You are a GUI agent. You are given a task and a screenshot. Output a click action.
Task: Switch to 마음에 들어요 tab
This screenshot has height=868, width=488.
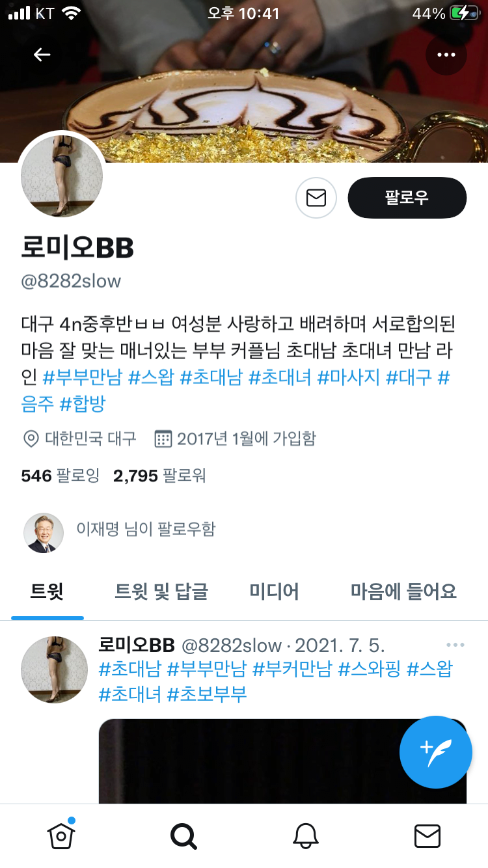click(x=403, y=591)
